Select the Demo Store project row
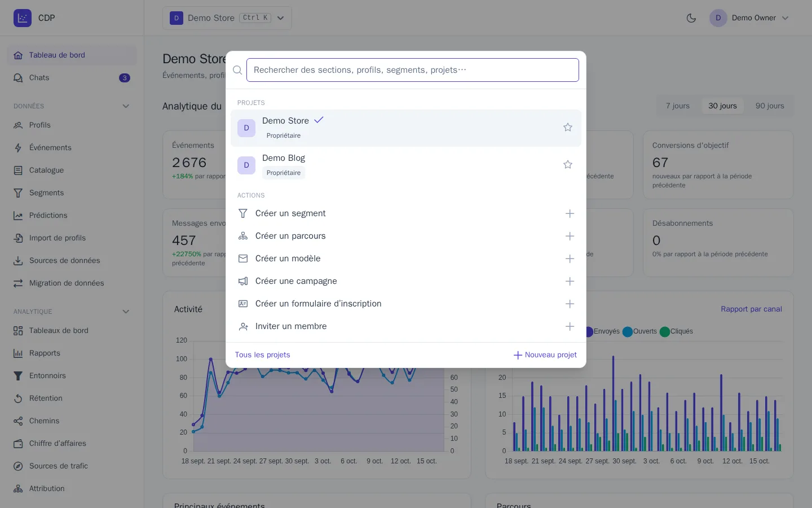 406,128
